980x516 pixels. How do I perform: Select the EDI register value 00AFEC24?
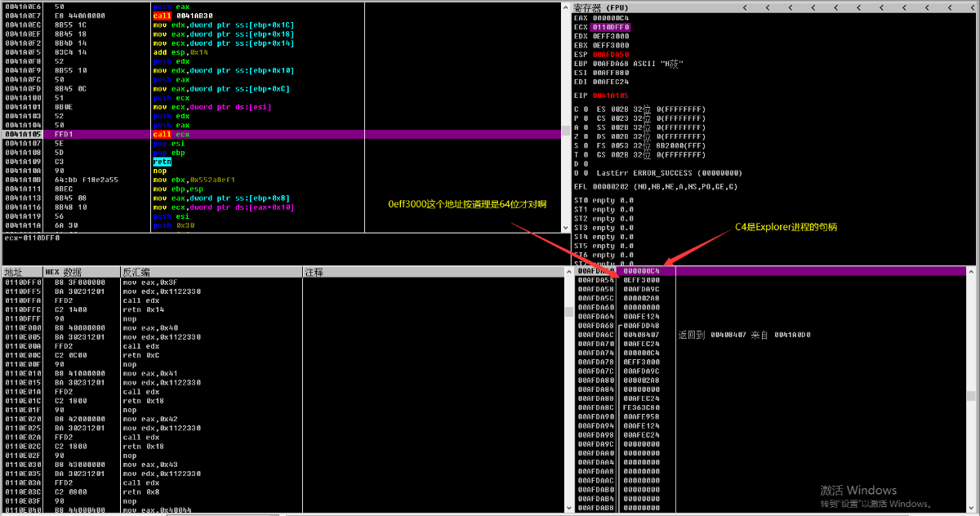click(x=610, y=81)
